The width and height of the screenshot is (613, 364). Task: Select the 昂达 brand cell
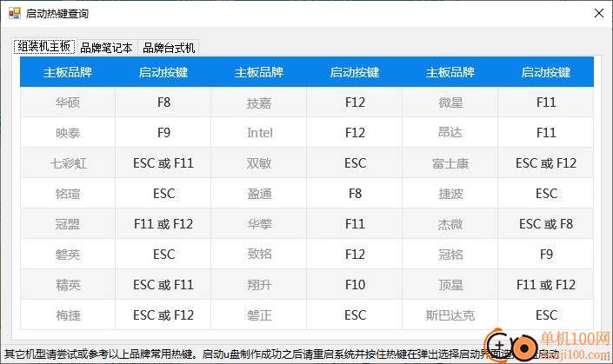pos(450,133)
